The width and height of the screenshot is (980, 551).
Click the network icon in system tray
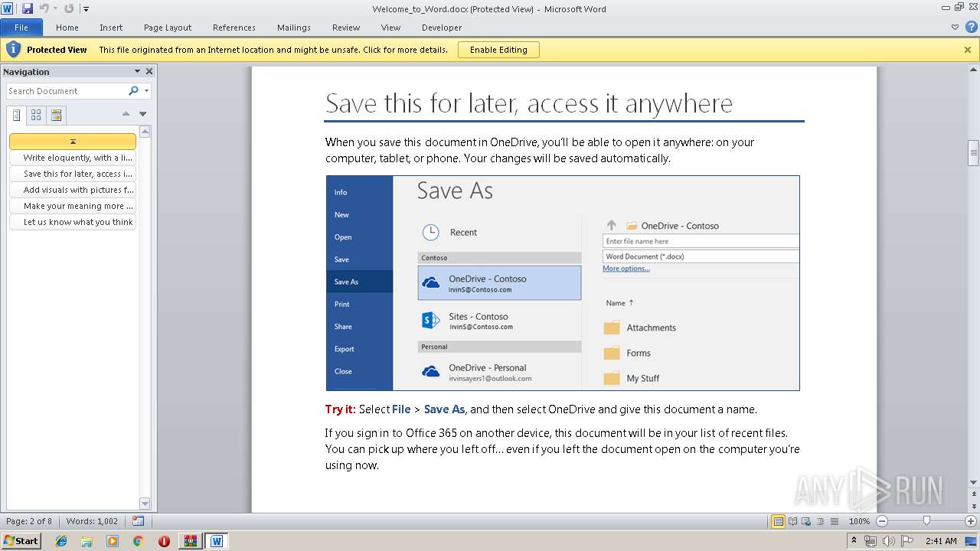[x=871, y=541]
